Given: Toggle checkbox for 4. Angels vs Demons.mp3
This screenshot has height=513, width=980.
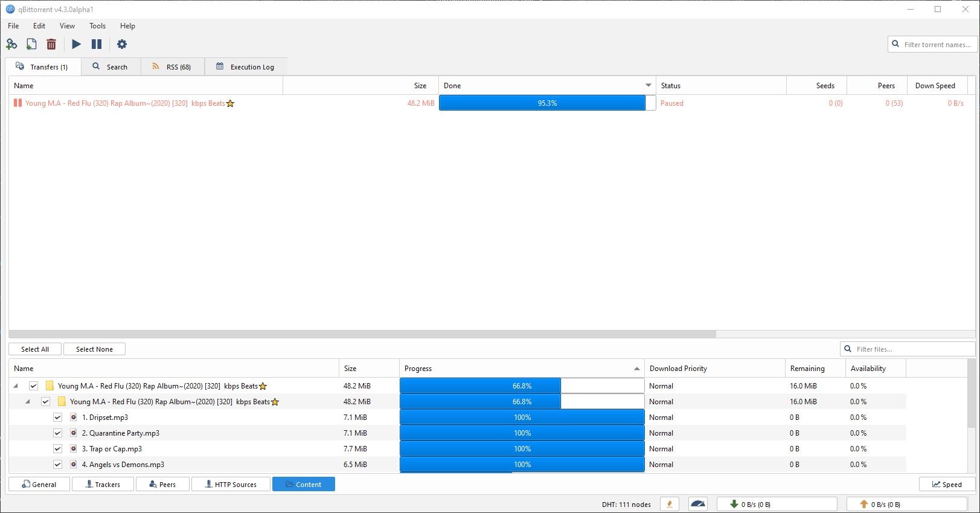Looking at the screenshot, I should (x=57, y=465).
